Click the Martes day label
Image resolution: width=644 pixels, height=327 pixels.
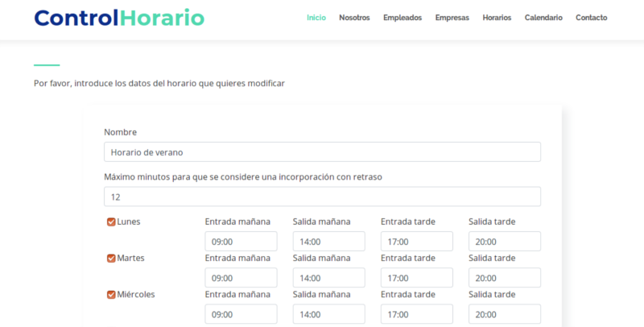click(130, 258)
